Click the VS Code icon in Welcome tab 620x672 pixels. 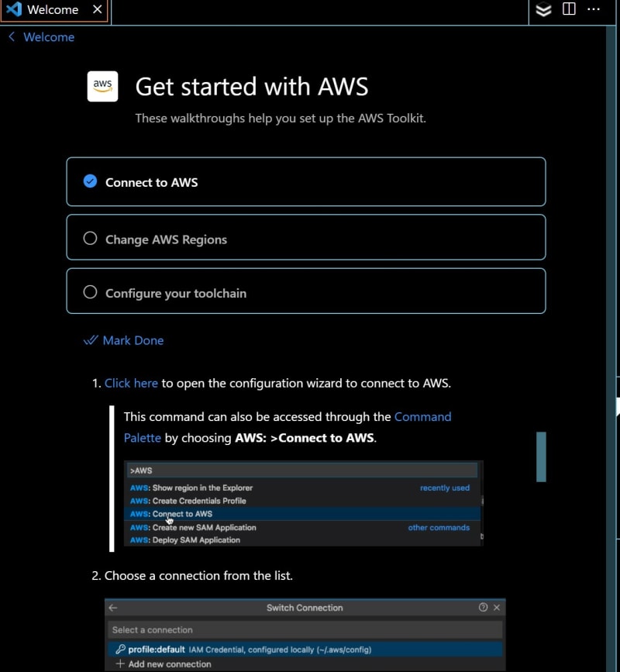tap(14, 9)
